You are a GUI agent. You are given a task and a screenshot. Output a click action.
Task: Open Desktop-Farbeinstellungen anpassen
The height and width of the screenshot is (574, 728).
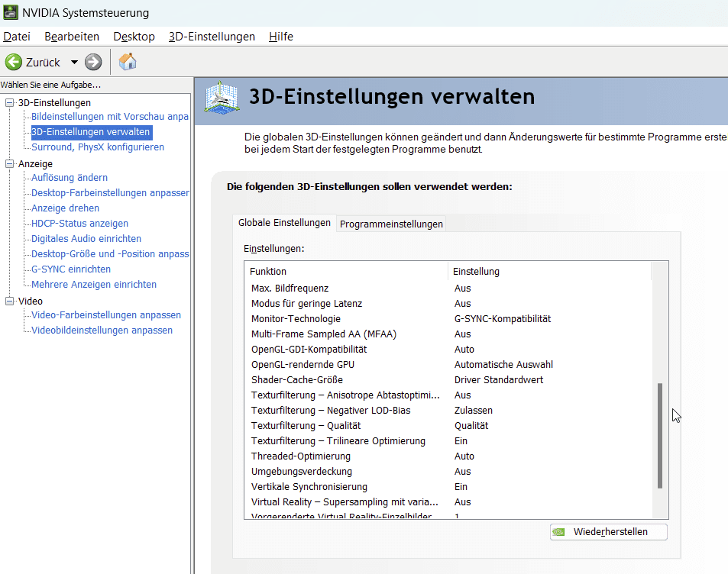pyautogui.click(x=110, y=193)
